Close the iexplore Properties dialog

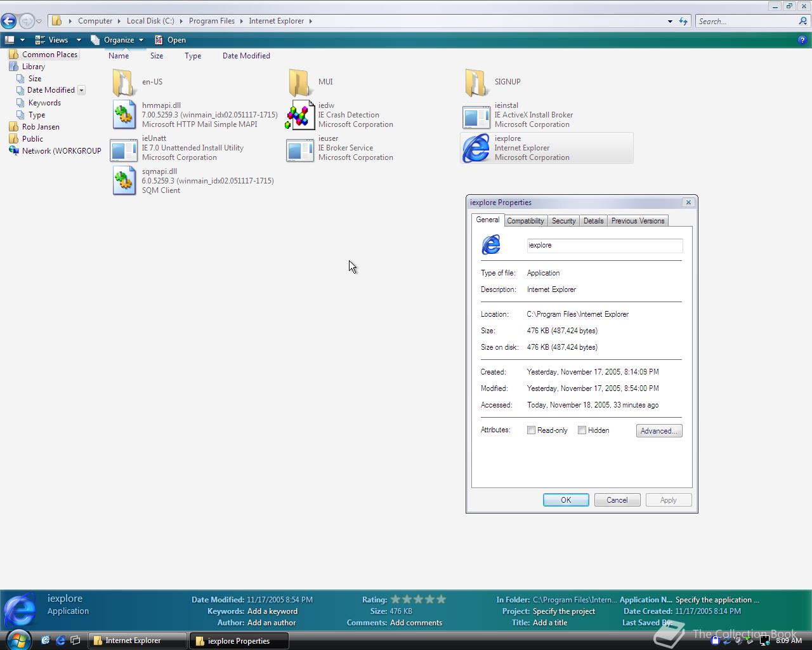point(688,202)
